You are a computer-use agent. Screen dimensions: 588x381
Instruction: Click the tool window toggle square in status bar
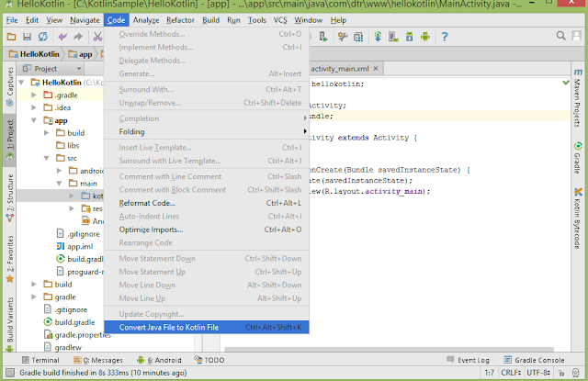[x=10, y=373]
